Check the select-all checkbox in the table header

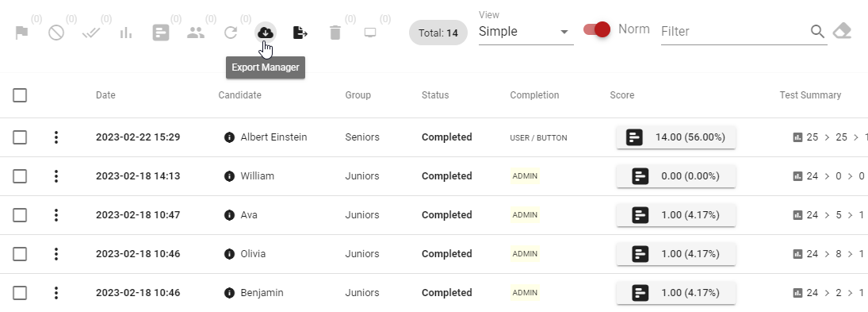click(20, 95)
